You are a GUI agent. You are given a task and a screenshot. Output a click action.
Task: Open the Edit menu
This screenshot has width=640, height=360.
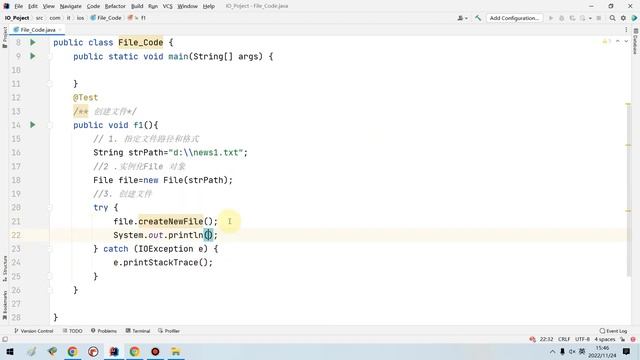(33, 6)
